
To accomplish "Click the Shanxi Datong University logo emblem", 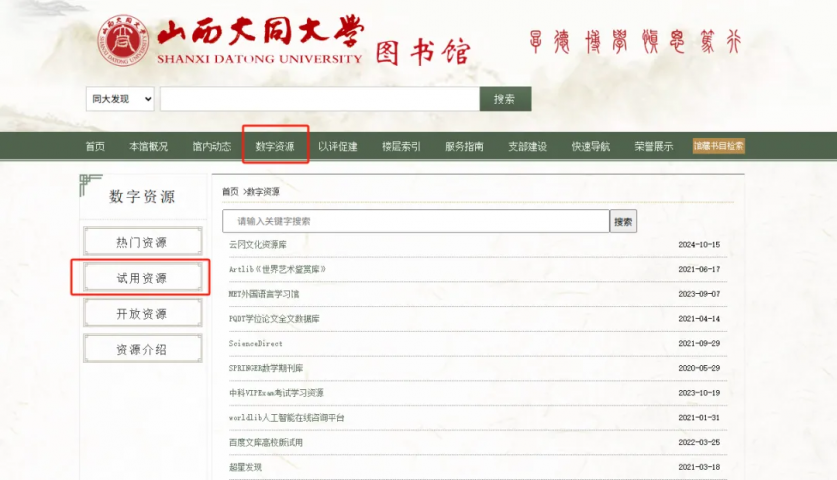I will (122, 40).
